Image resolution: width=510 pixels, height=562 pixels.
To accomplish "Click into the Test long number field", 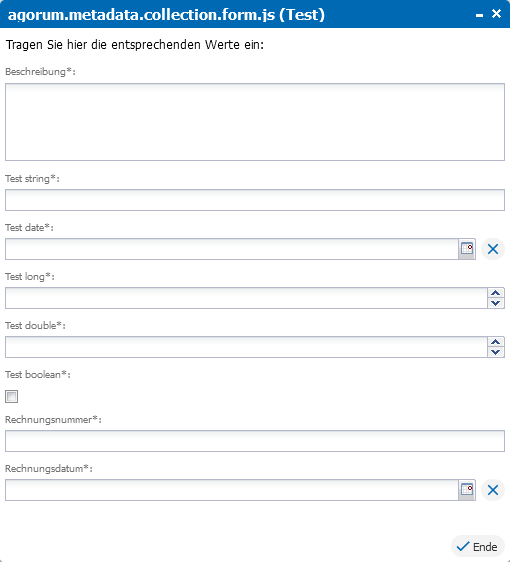I will pos(246,298).
